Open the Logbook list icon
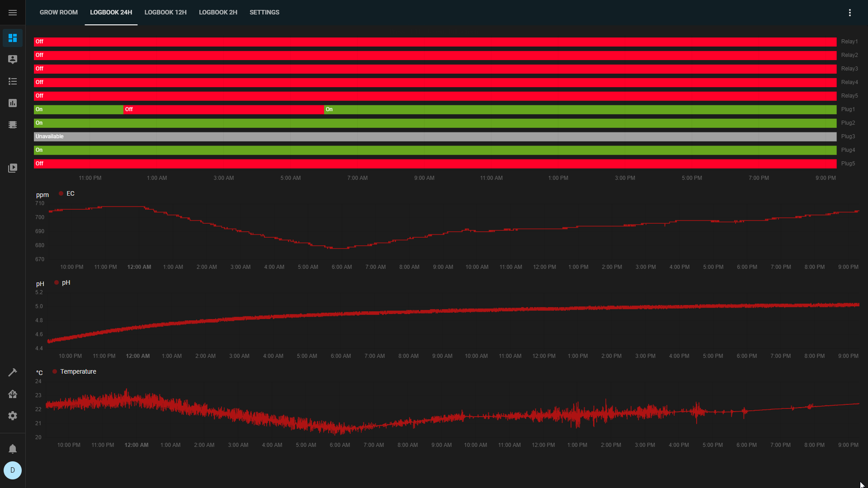 (13, 81)
